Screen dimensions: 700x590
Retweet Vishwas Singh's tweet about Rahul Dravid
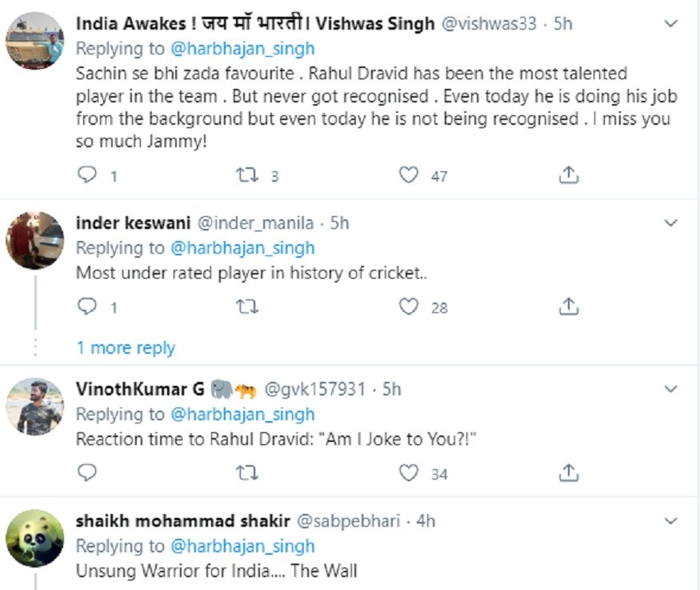click(247, 175)
